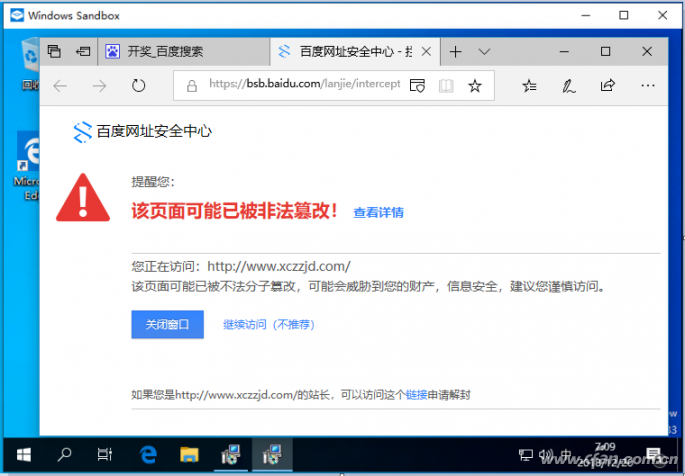Screen dimensions: 685x476
Task: Minimize the Edge browser window
Action: (x=564, y=52)
